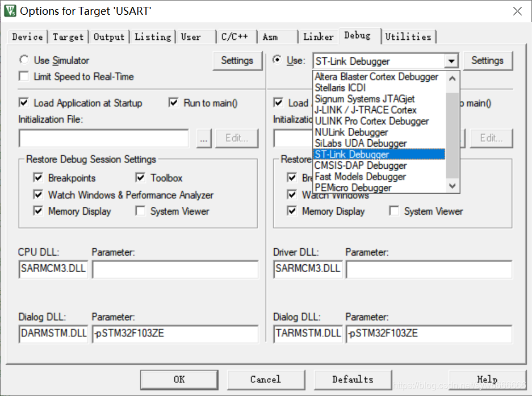The image size is (532, 396).
Task: Choose Signum Systems JTAGjet
Action: click(379, 99)
